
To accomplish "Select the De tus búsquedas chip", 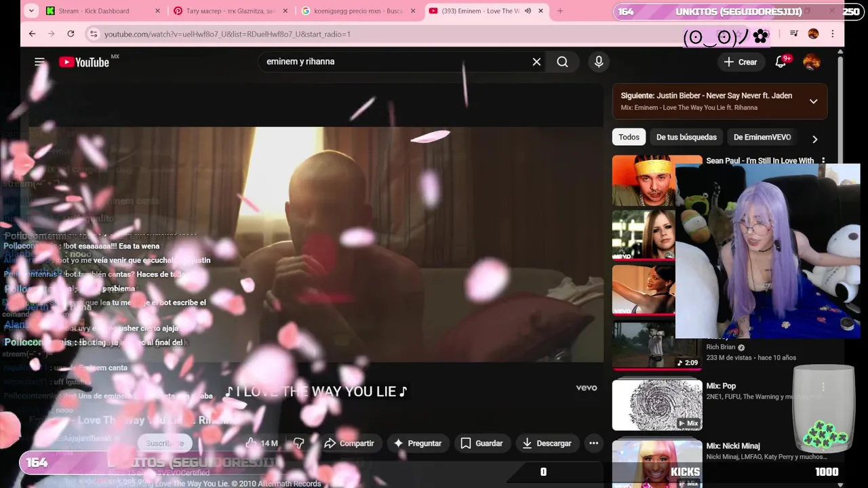I will pyautogui.click(x=686, y=137).
